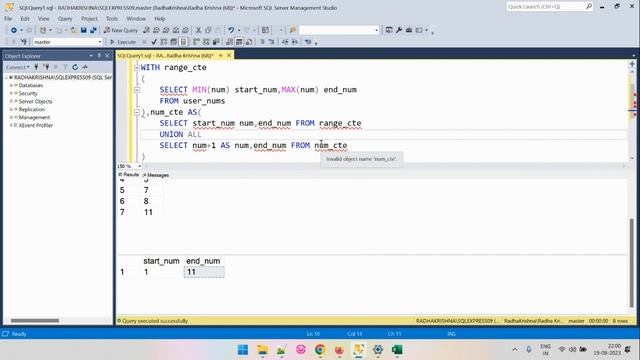Toggle pin on SQLQuery1.sql tab
Screen dimensions: 640x360
[x=221, y=55]
